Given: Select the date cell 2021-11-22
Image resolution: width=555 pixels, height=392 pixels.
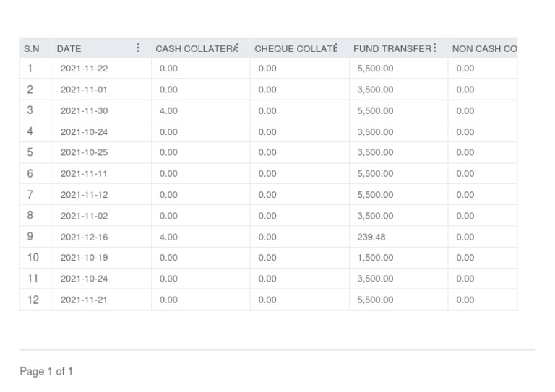Looking at the screenshot, I should pyautogui.click(x=84, y=69).
